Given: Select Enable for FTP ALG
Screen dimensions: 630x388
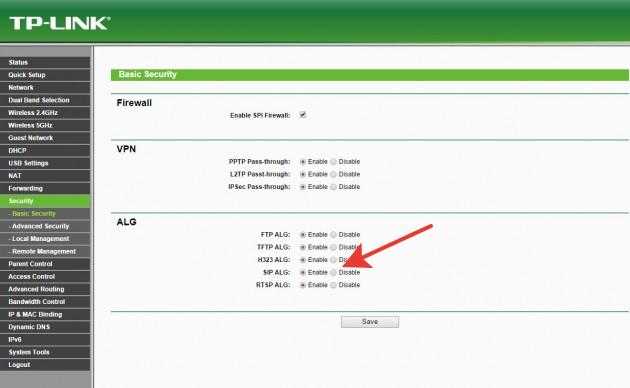Looking at the screenshot, I should pos(303,235).
